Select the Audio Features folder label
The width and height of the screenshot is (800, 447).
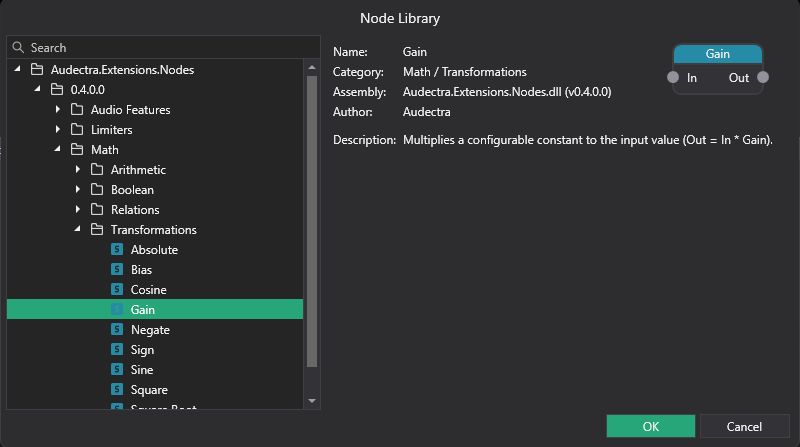[131, 110]
